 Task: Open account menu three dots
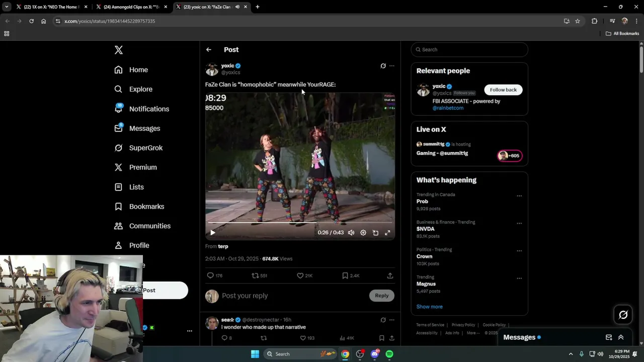click(x=190, y=331)
